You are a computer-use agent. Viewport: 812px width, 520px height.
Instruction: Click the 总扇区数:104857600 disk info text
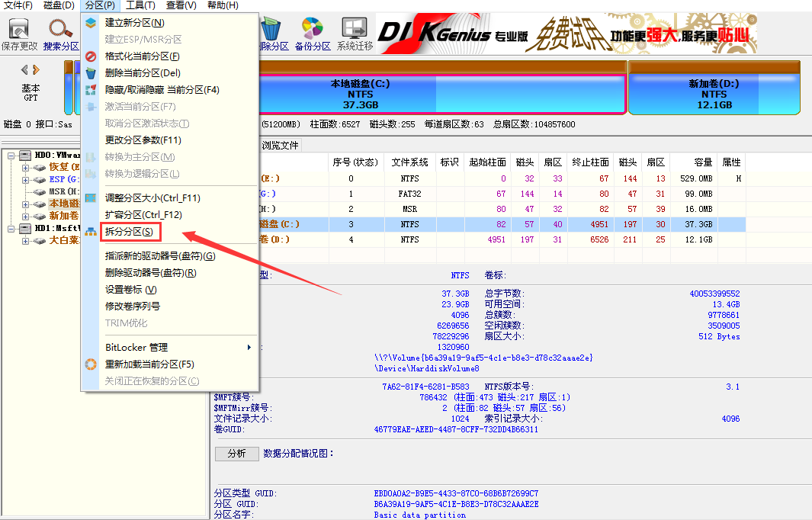[534, 124]
